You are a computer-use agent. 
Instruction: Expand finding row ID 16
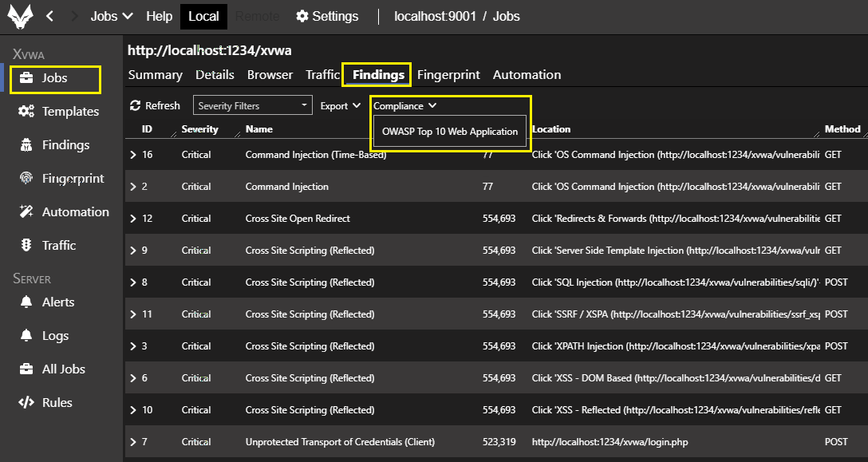coord(133,155)
